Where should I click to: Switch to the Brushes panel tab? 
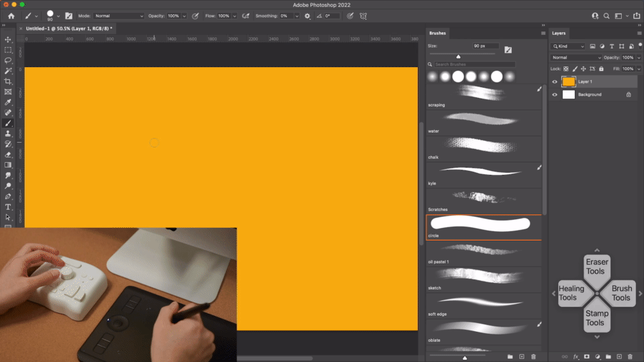437,34
